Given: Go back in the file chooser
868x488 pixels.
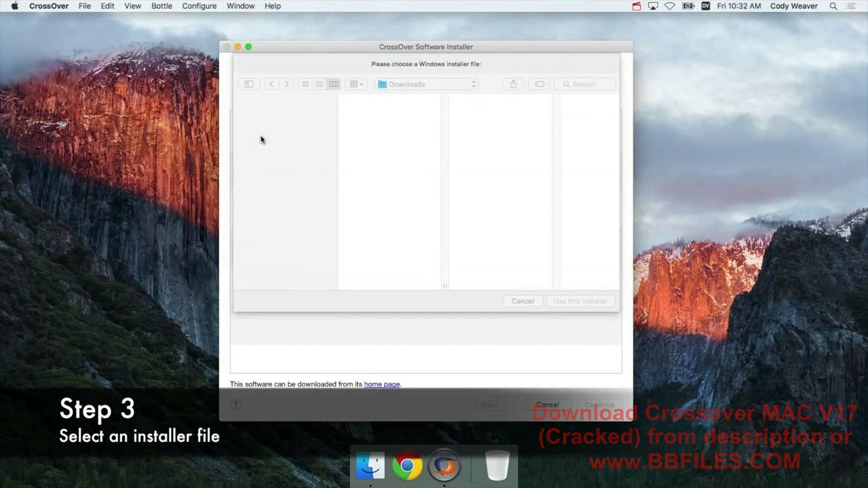Looking at the screenshot, I should pyautogui.click(x=271, y=84).
